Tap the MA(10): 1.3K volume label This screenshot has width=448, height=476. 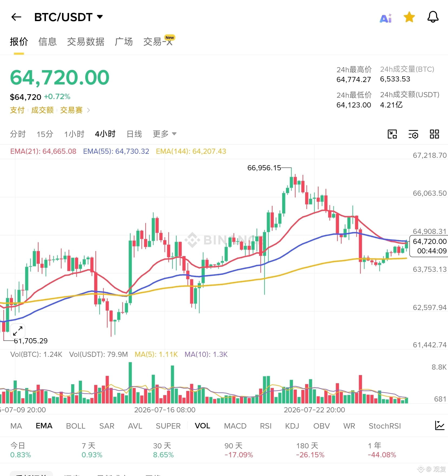tap(206, 354)
